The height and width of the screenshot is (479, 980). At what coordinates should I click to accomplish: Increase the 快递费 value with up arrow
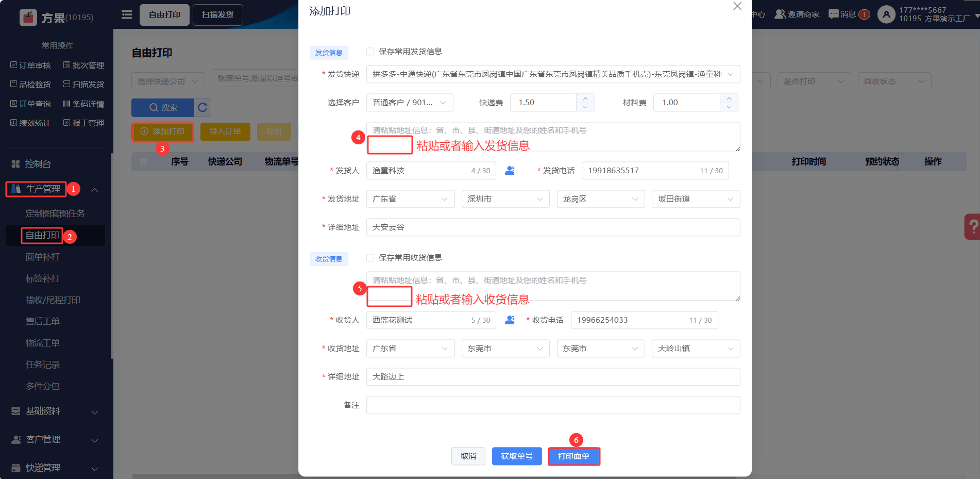point(585,98)
